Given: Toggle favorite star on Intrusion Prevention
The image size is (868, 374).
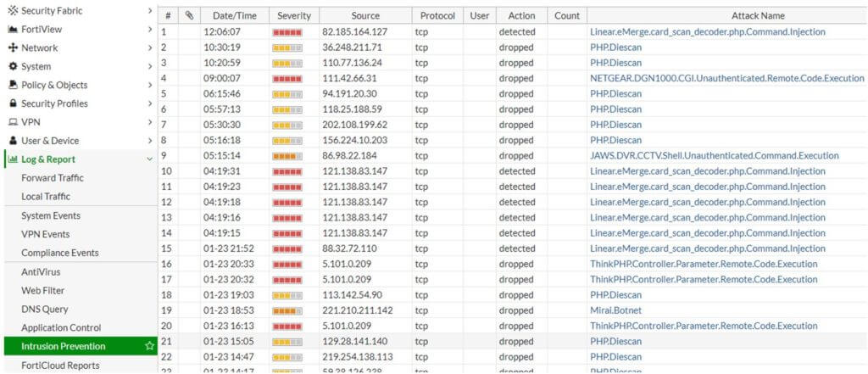Looking at the screenshot, I should 149,346.
